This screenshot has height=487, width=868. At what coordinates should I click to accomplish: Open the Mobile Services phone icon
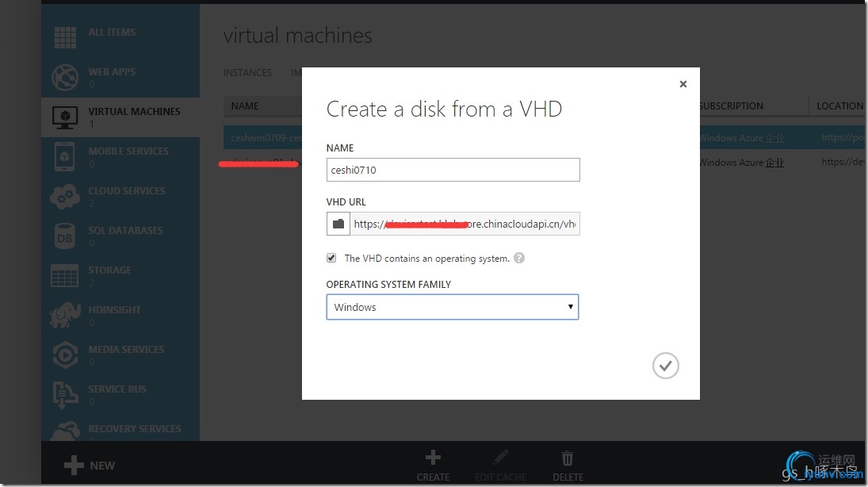tap(65, 157)
